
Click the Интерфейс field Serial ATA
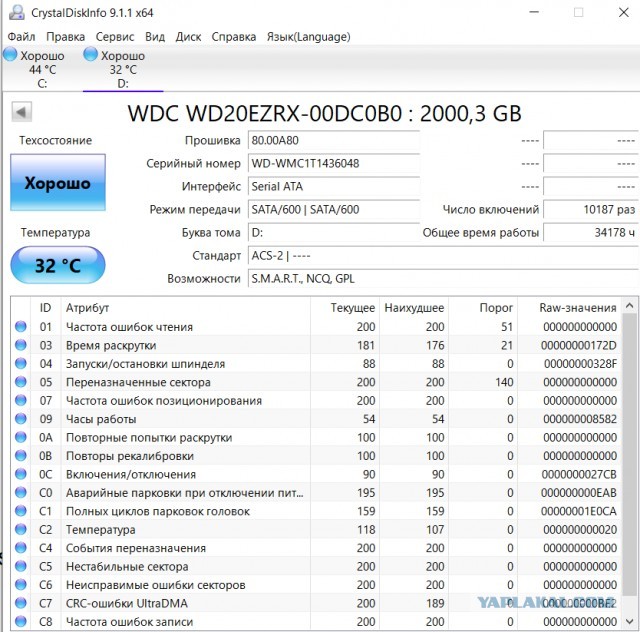334,187
